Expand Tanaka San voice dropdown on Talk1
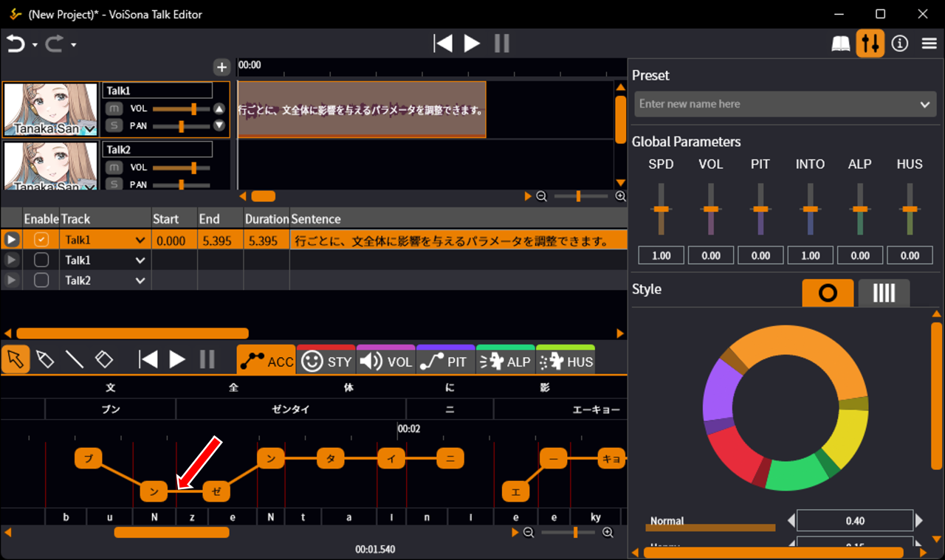 [90, 129]
